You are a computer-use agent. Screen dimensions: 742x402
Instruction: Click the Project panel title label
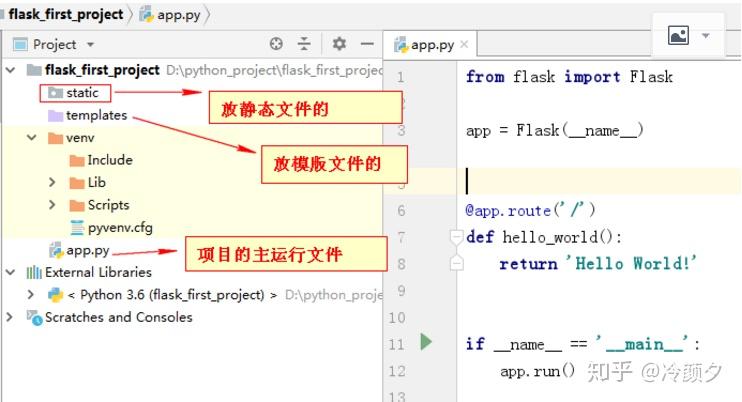pos(54,44)
